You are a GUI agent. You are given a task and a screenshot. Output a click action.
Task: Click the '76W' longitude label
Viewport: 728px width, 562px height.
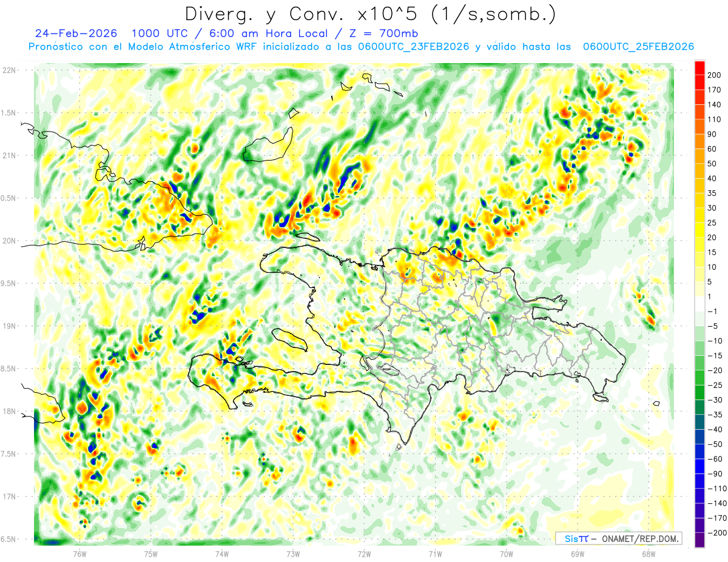pos(79,554)
